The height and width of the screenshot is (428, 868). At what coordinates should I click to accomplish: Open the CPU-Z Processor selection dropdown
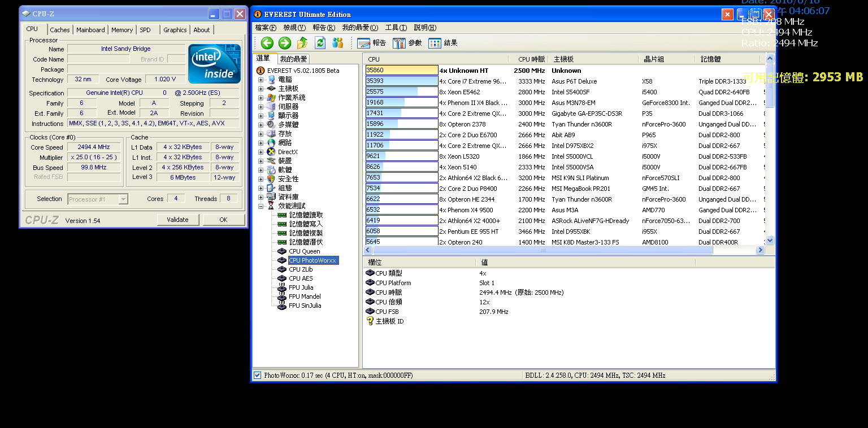point(123,199)
